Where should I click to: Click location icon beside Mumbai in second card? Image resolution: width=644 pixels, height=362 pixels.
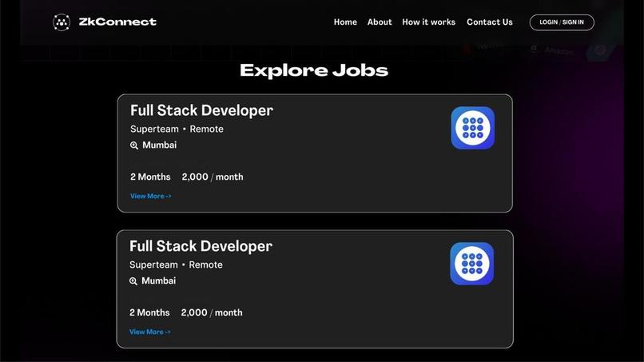tap(133, 281)
